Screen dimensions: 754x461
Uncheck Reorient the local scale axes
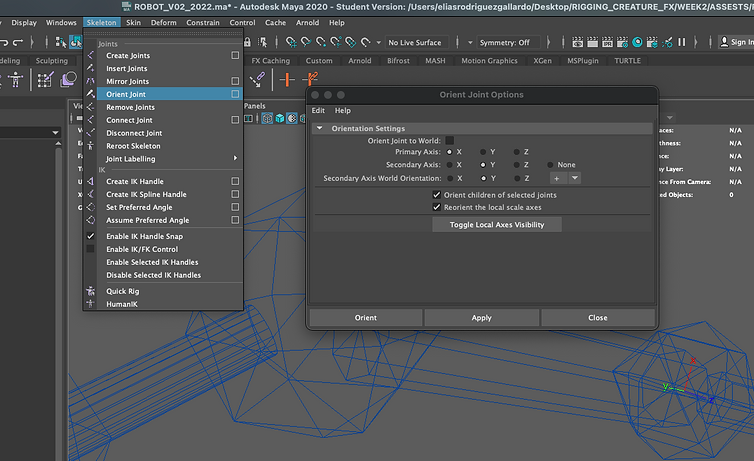tap(437, 207)
